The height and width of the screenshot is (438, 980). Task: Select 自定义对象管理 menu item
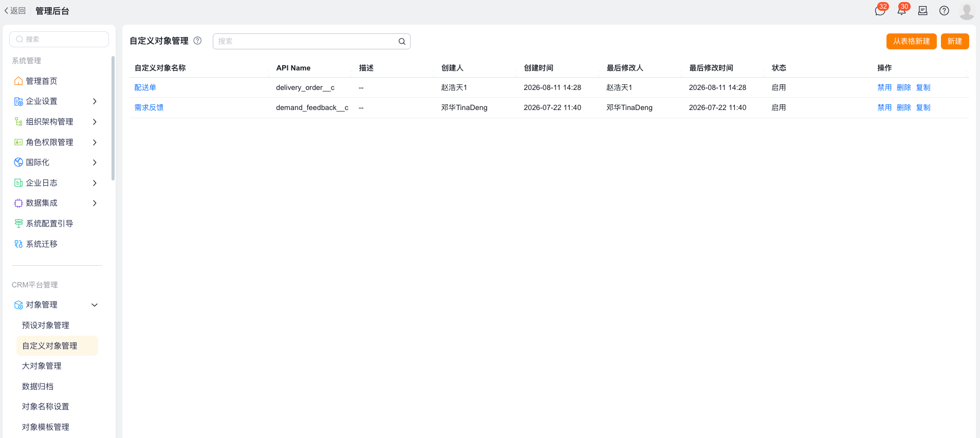point(57,345)
